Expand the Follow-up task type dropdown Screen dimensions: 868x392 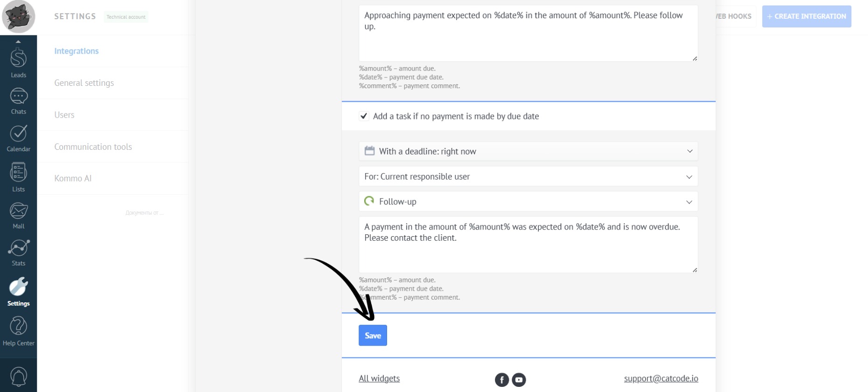[528, 202]
